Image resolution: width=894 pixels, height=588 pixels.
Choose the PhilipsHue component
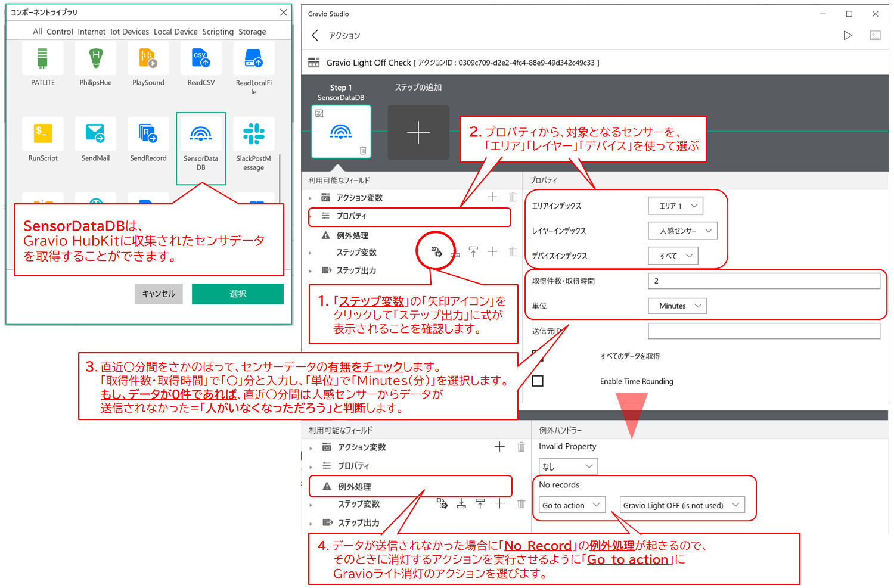(95, 59)
